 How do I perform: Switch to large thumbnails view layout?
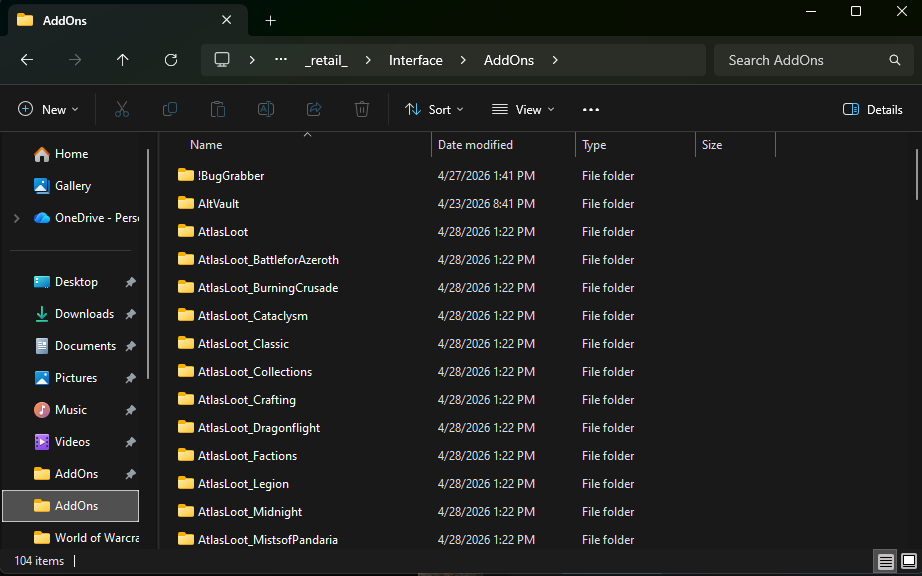point(909,561)
